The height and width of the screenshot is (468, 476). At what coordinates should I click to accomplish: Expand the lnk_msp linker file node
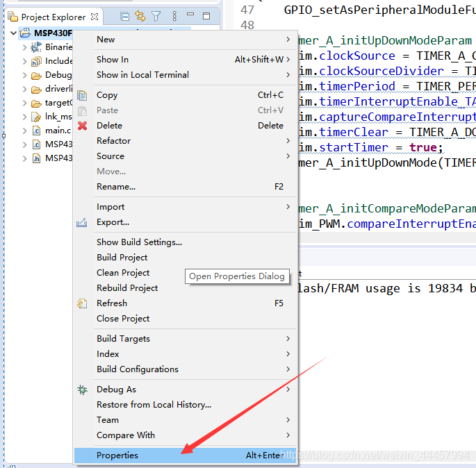click(x=25, y=117)
